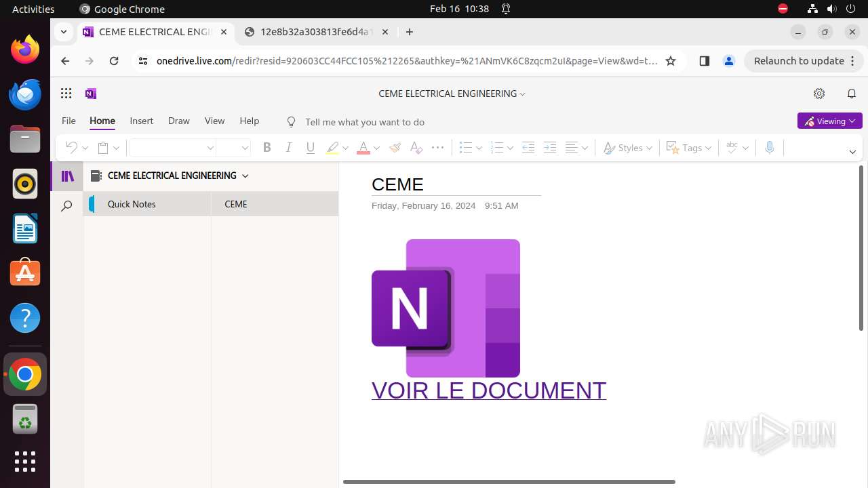This screenshot has width=868, height=488.
Task: Switch to the Insert ribbon tab
Action: (141, 121)
